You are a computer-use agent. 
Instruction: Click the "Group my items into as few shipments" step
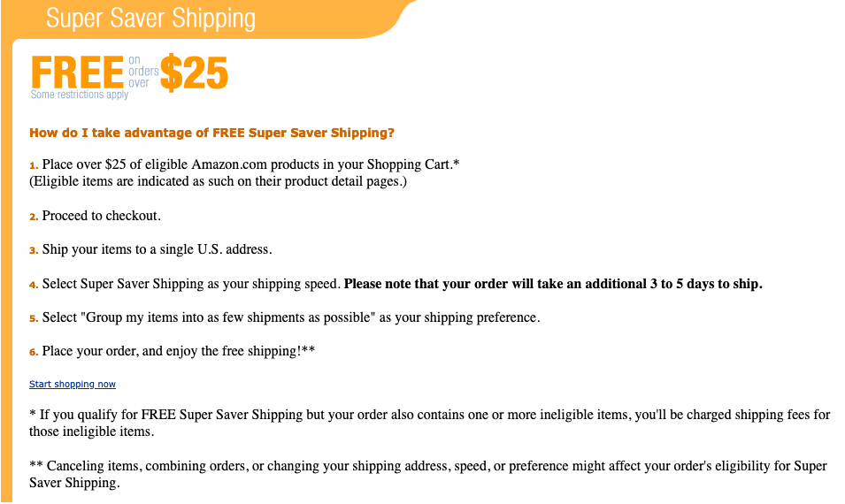(x=291, y=317)
